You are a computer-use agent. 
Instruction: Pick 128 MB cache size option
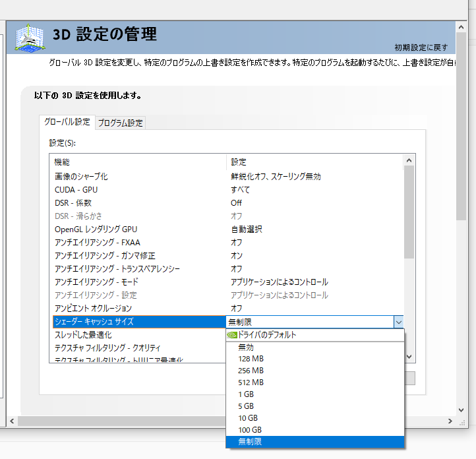[315, 359]
